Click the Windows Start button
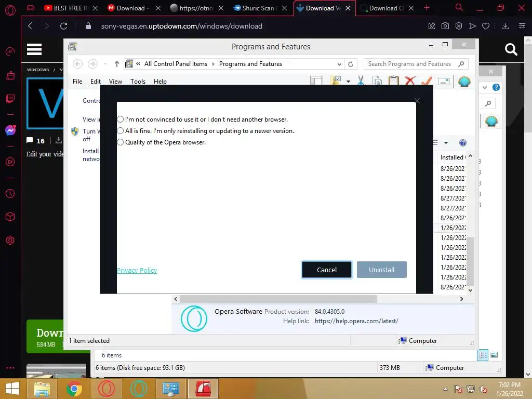Screen dimensions: 532x399 coord(12,389)
